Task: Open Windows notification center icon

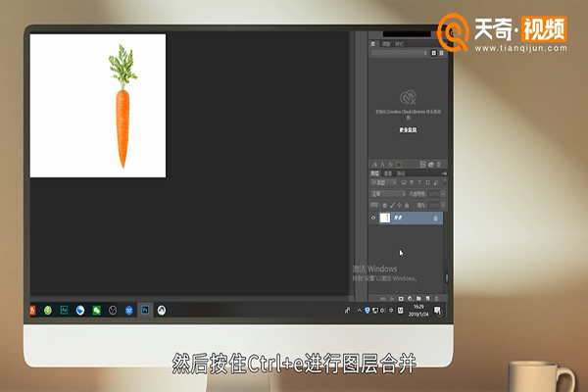Action: click(x=438, y=311)
